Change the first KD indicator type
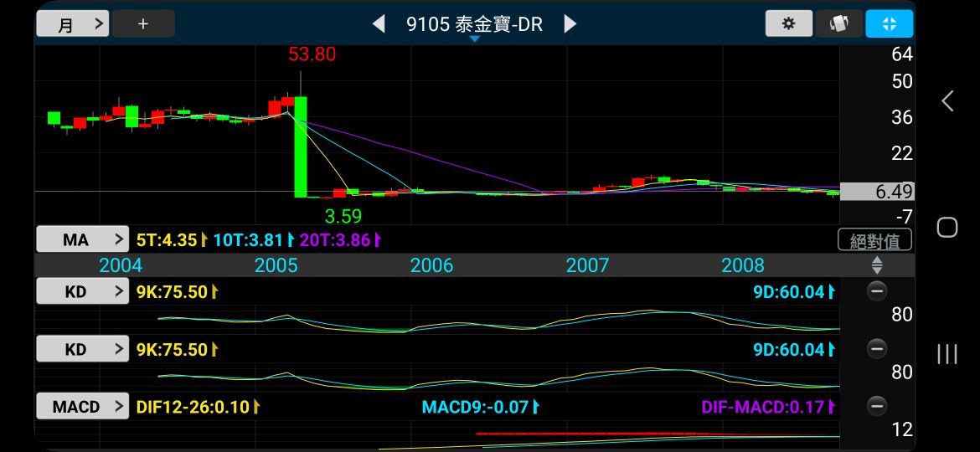This screenshot has height=452, width=980. [82, 291]
